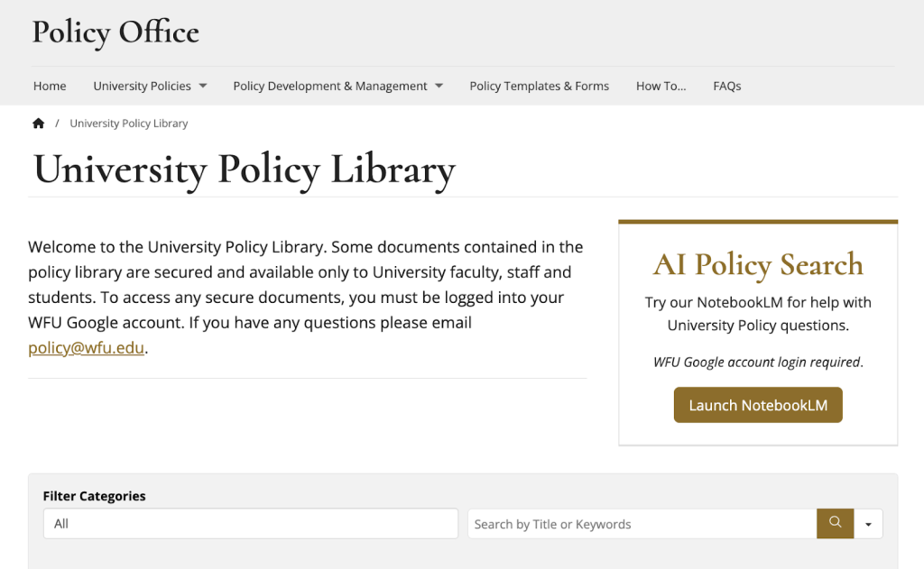This screenshot has height=569, width=924.
Task: Select the University Policies menu label
Action: (x=142, y=87)
